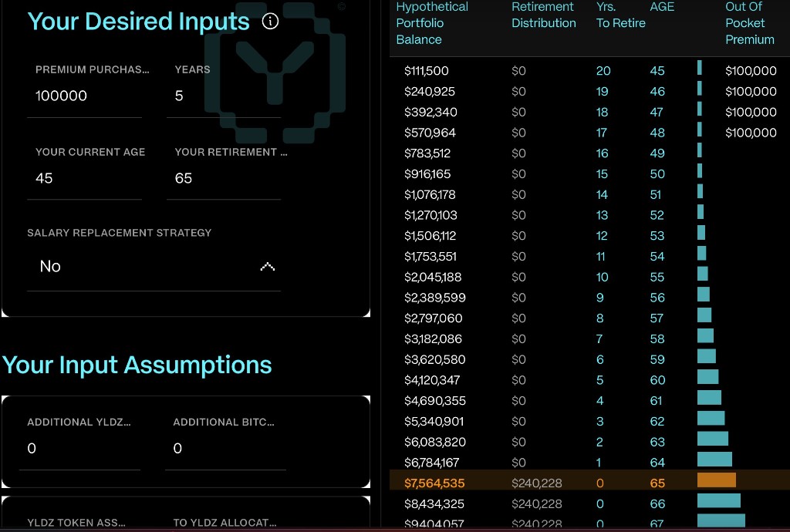790x532 pixels.
Task: Click the 10 years to retire cell
Action: (x=603, y=278)
